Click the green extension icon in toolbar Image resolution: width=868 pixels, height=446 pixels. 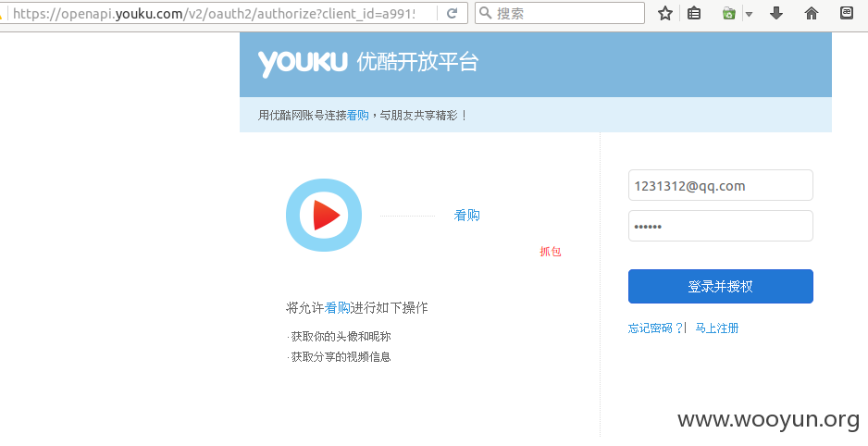click(x=729, y=13)
